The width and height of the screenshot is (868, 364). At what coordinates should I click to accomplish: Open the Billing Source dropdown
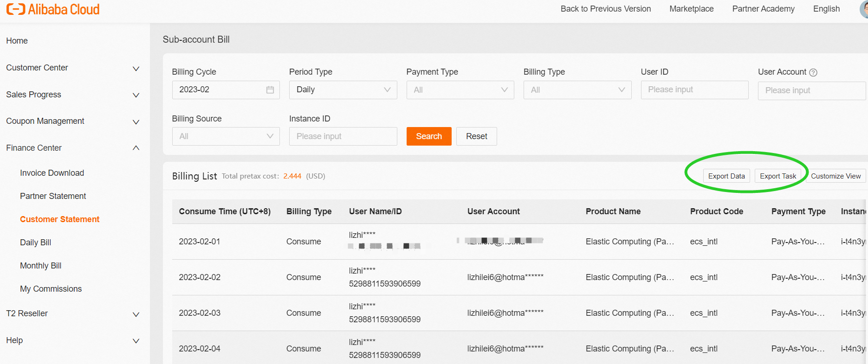226,136
